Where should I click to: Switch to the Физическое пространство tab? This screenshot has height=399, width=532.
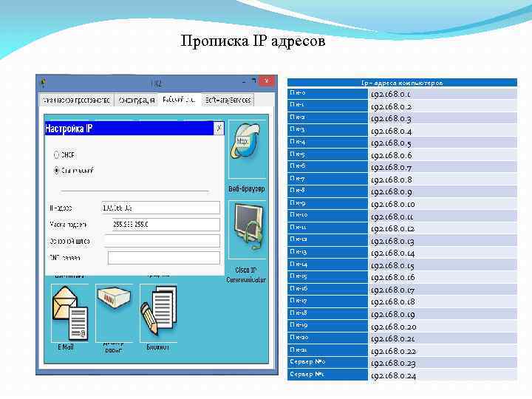coord(76,100)
